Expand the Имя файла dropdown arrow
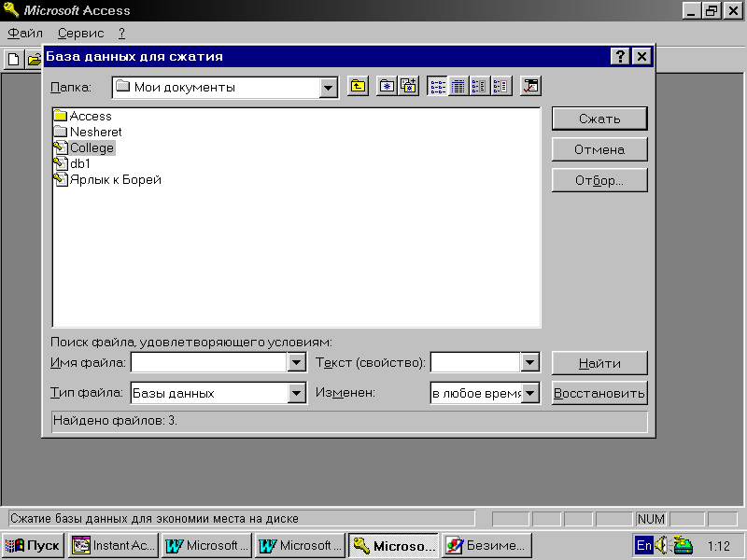Image resolution: width=747 pixels, height=560 pixels. pyautogui.click(x=296, y=363)
